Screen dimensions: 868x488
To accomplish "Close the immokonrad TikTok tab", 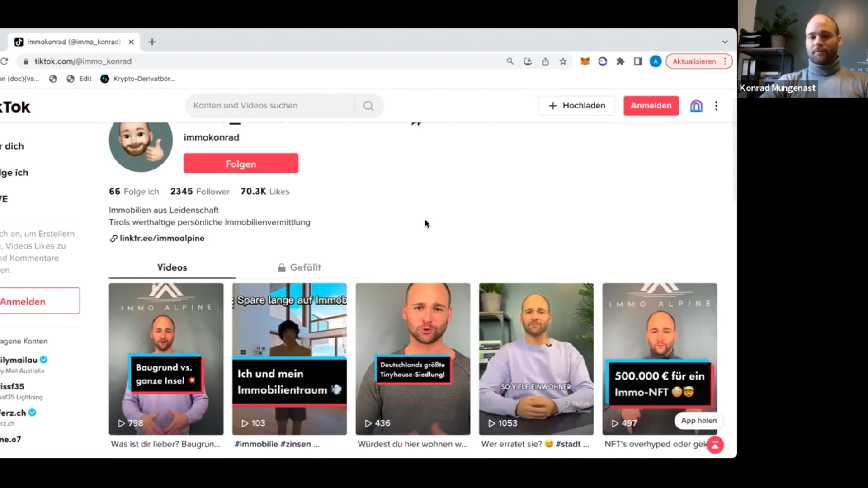I will pyautogui.click(x=131, y=42).
